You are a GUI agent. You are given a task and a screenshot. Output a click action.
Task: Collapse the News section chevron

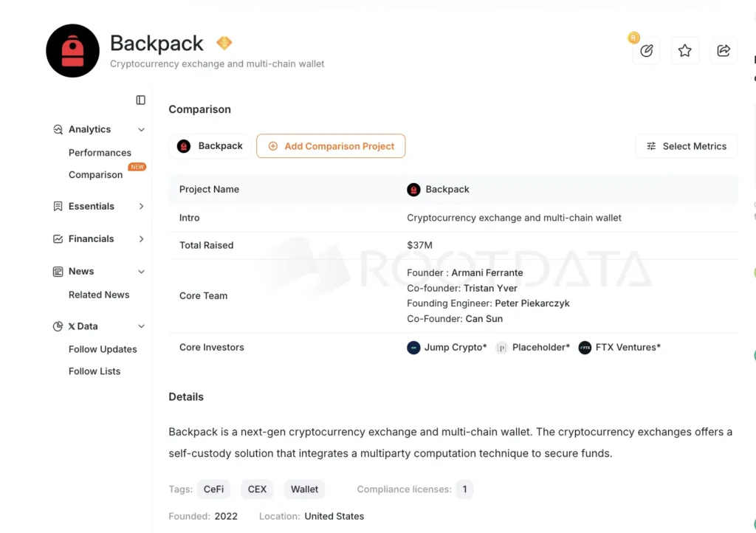pos(141,272)
